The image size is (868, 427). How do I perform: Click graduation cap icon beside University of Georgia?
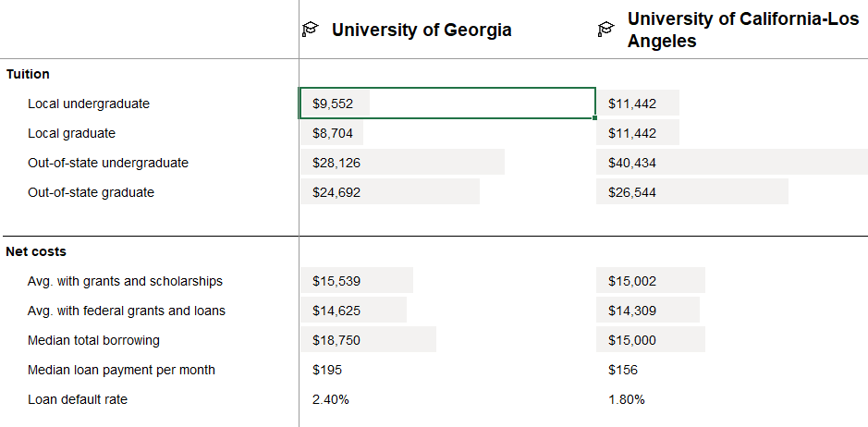point(311,30)
